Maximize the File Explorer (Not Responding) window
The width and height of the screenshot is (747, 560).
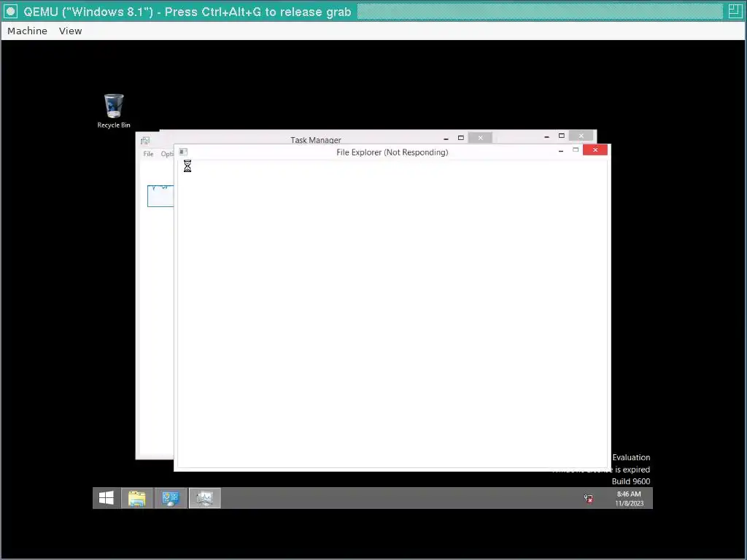point(576,150)
